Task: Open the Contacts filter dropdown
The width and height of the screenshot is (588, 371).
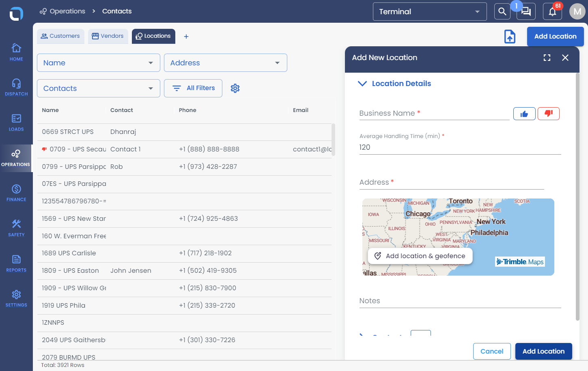Action: (x=99, y=88)
